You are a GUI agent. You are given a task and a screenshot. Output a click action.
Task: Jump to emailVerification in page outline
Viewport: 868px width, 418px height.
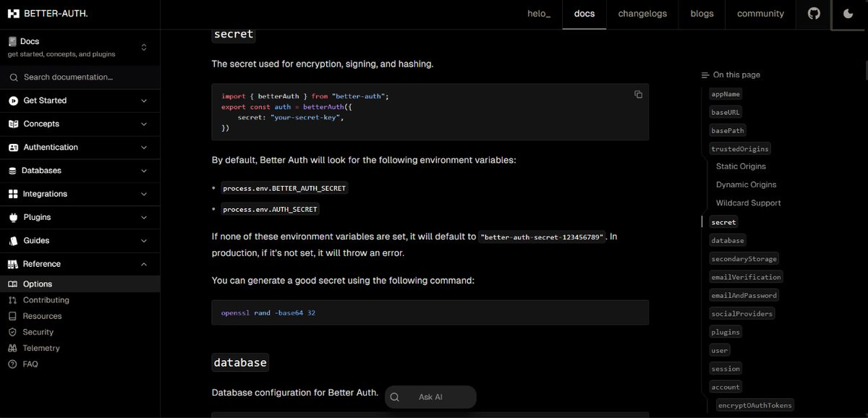point(746,277)
